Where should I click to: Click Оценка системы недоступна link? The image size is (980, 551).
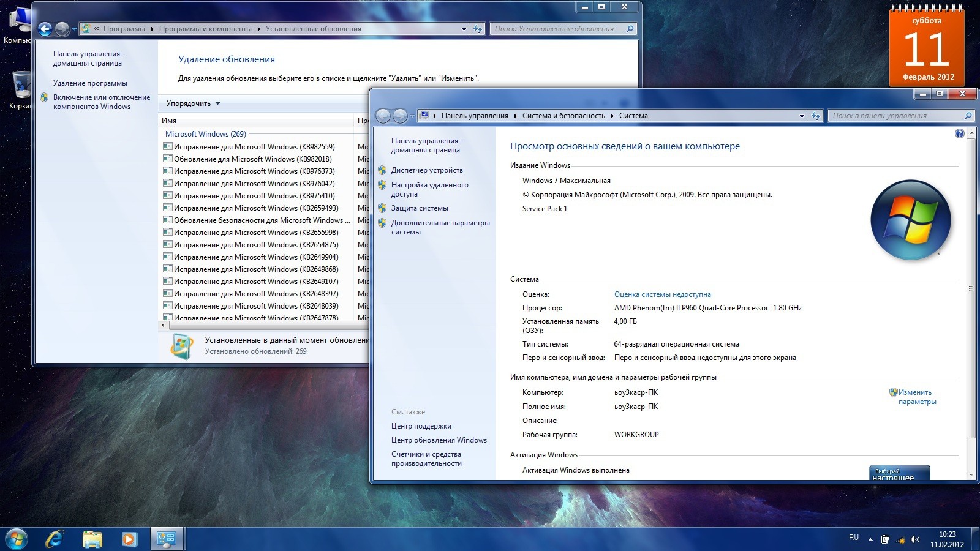[x=663, y=294]
